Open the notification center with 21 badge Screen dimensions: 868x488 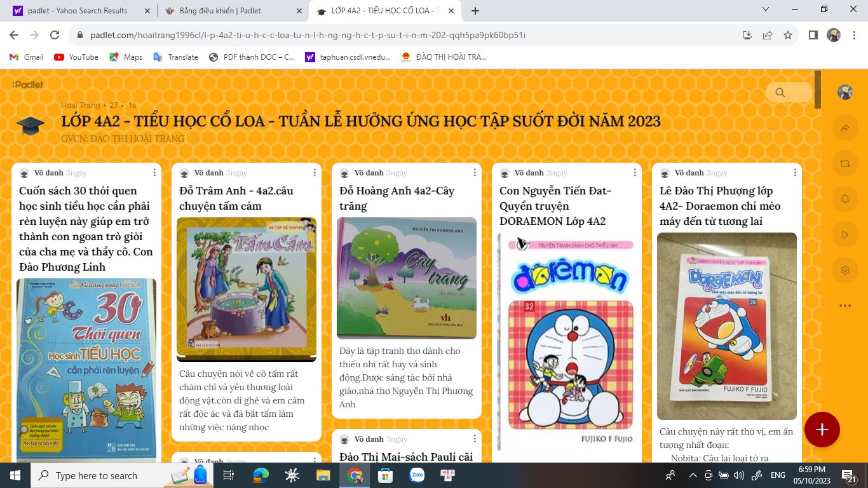pos(849,475)
